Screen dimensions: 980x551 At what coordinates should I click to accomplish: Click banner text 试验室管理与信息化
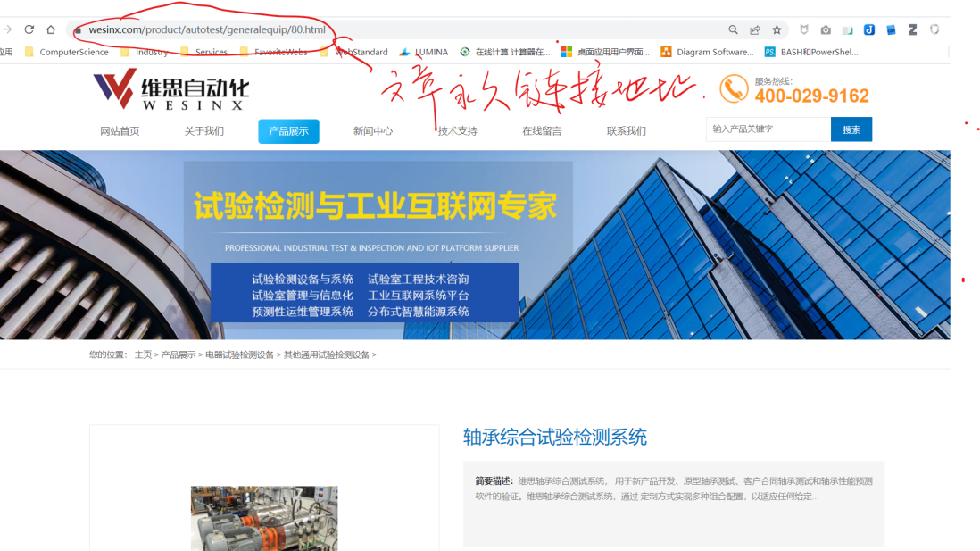tap(303, 296)
